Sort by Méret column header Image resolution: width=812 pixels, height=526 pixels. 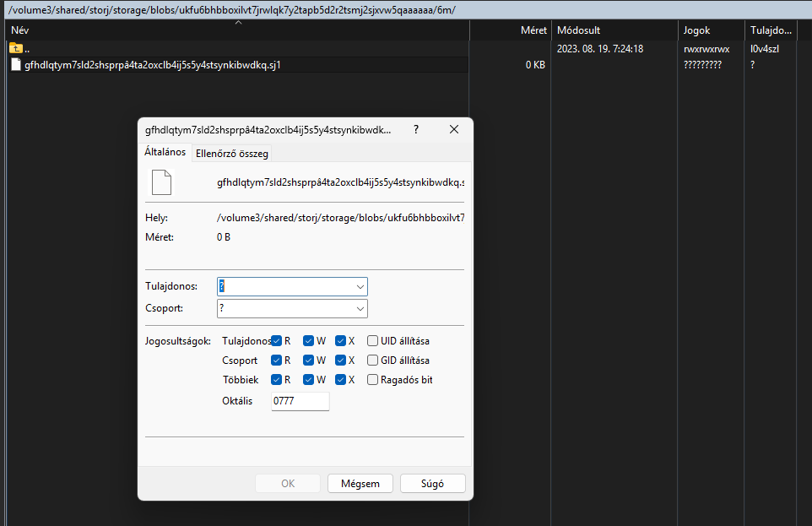point(511,30)
